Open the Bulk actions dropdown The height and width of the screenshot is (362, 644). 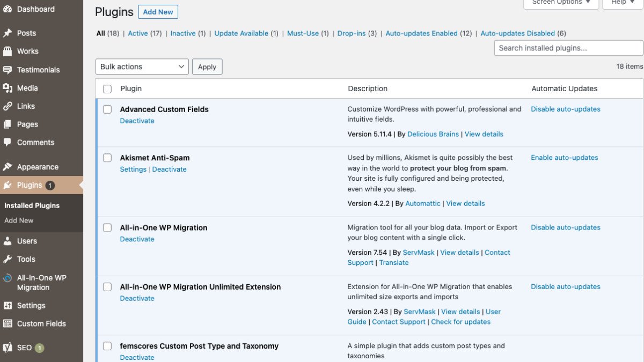[142, 67]
